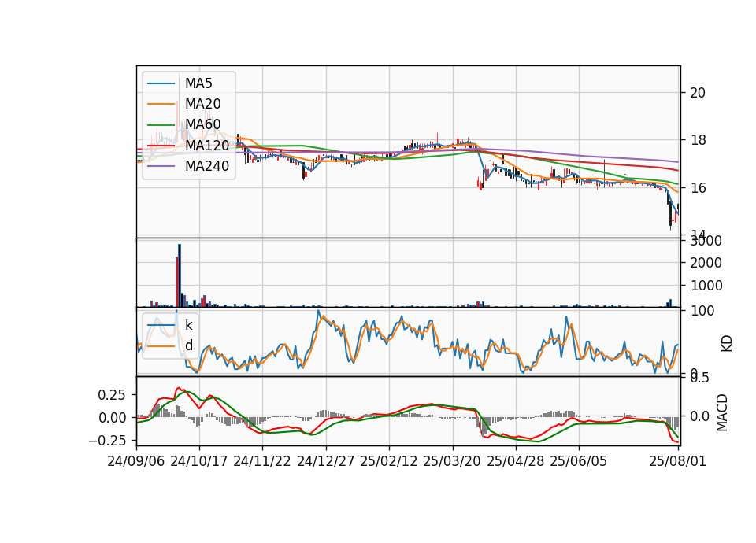This screenshot has width=756, height=543.
Task: Click the MACD left axis value 0.25
Action: pos(111,395)
